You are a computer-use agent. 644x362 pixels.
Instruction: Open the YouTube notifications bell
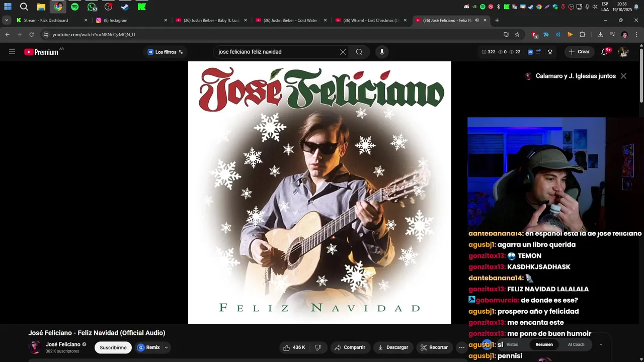[605, 52]
